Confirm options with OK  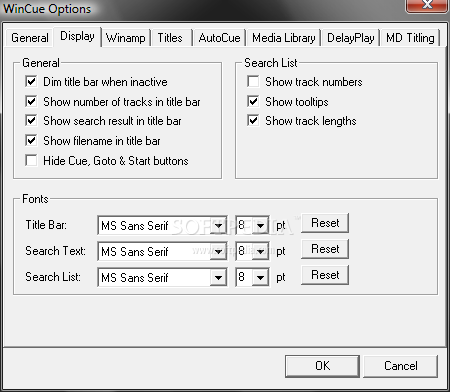coord(322,366)
